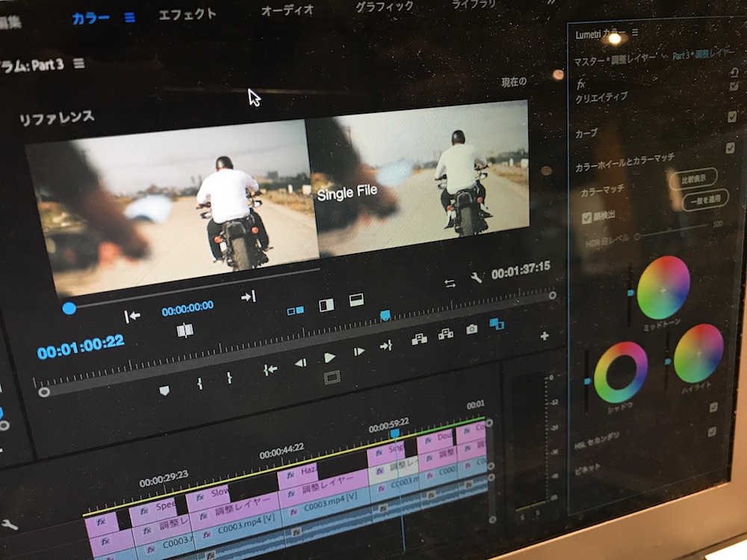Expand the HSL セカンダリ section

click(596, 441)
